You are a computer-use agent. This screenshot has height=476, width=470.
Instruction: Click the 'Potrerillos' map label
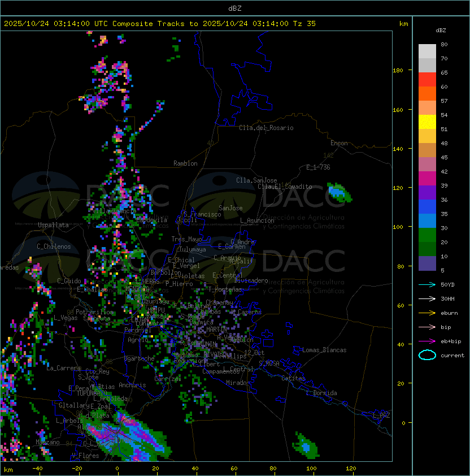pyautogui.click(x=94, y=312)
